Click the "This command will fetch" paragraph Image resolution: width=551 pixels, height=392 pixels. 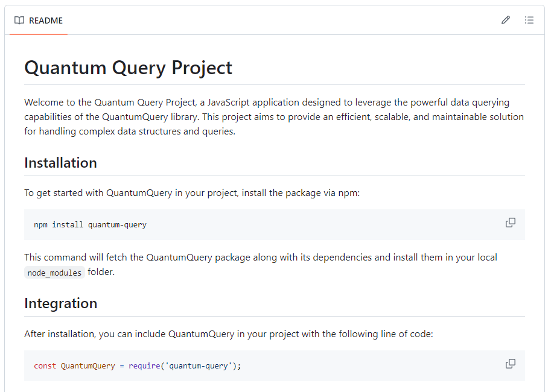(x=261, y=258)
